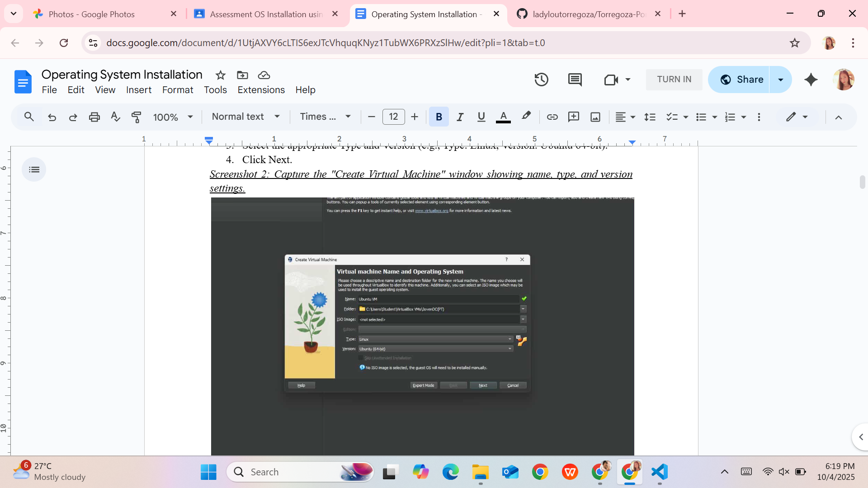868x488 pixels.
Task: Click the insert image icon
Action: pyautogui.click(x=595, y=117)
